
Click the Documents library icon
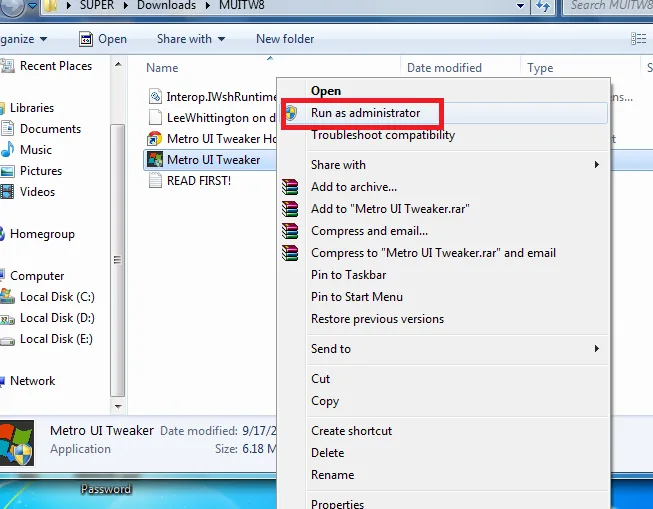click(7, 128)
